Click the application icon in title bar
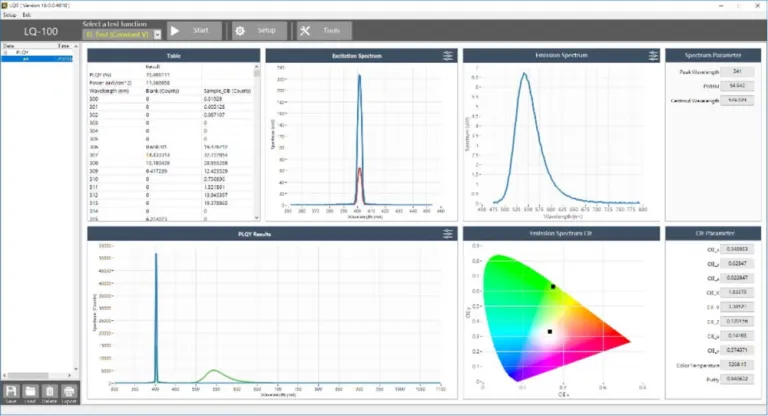Image resolution: width=768 pixels, height=416 pixels. (x=4, y=5)
